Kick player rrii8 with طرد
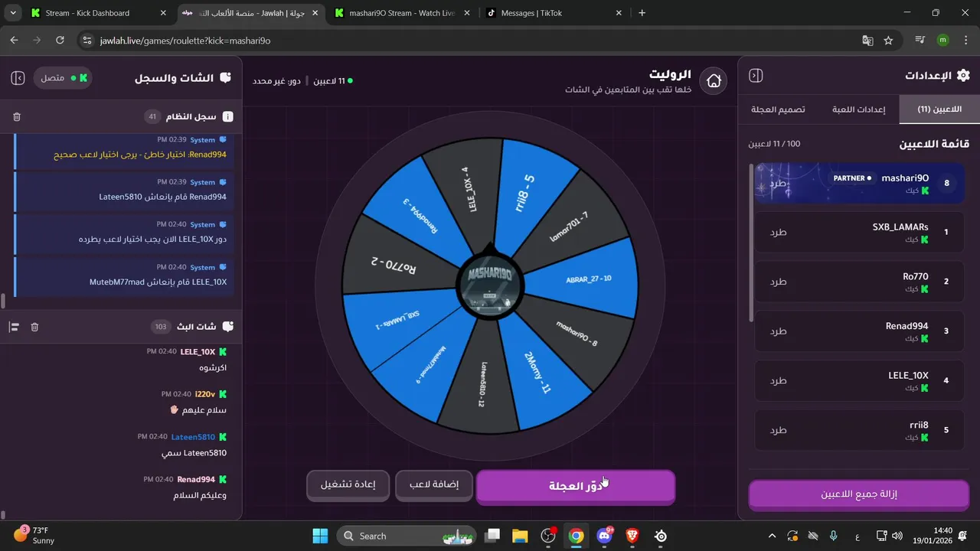The image size is (980, 551). 778,430
